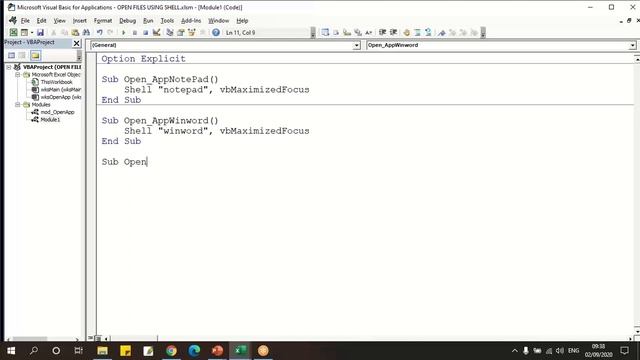Open File Explorer from taskbar
The height and width of the screenshot is (360, 640).
[102, 351]
